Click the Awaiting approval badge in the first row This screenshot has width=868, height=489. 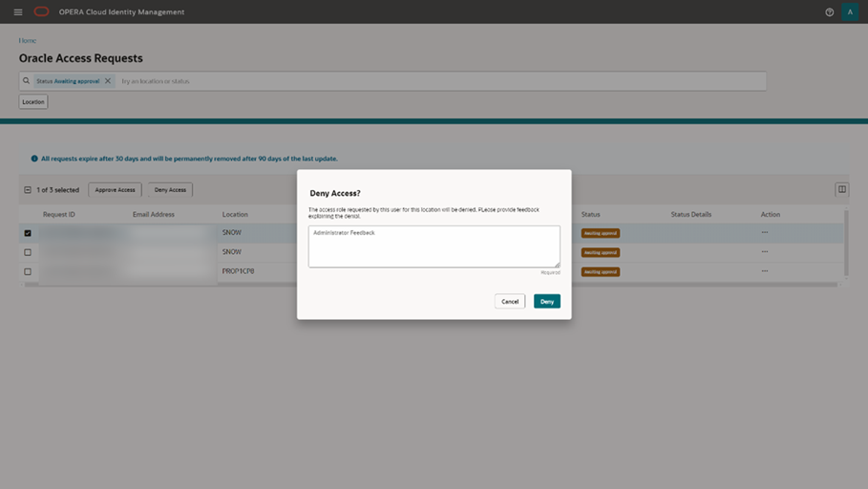pyautogui.click(x=601, y=233)
